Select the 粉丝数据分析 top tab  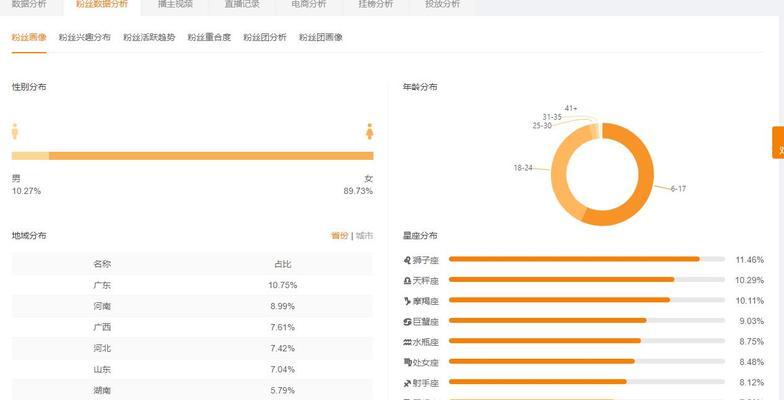pos(102,4)
